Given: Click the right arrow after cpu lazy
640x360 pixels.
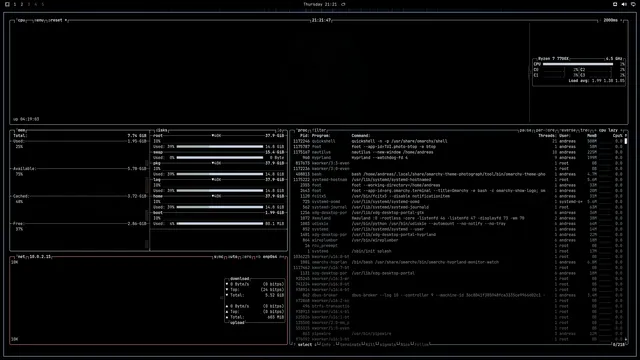Looking at the screenshot, I should click(x=622, y=130).
